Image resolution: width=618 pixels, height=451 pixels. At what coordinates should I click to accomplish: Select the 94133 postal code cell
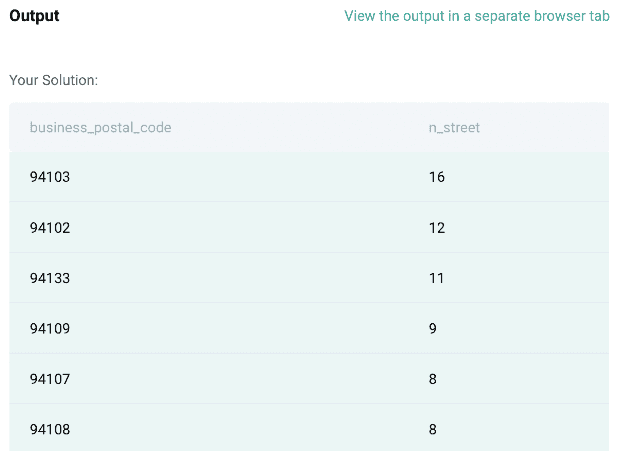click(50, 278)
